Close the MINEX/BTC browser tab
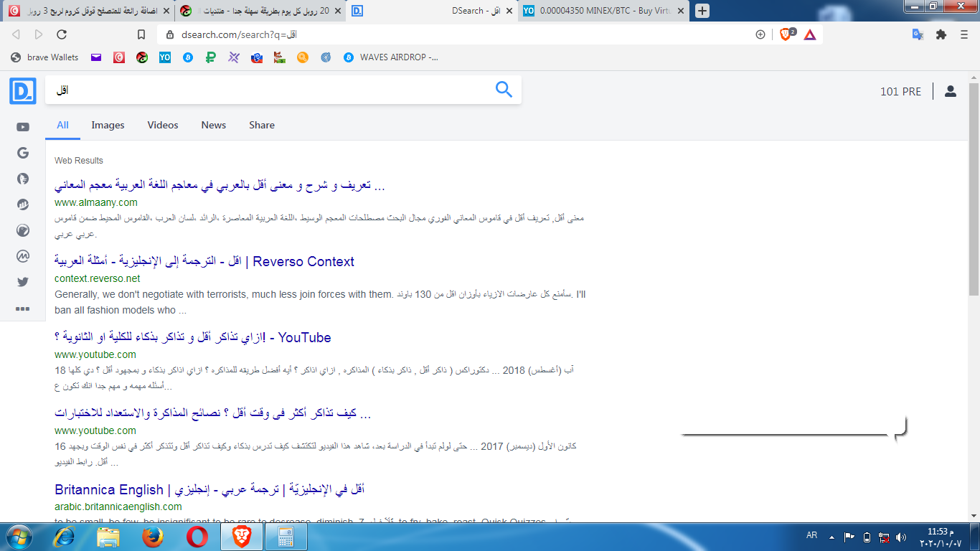The height and width of the screenshot is (551, 980). pos(682,11)
